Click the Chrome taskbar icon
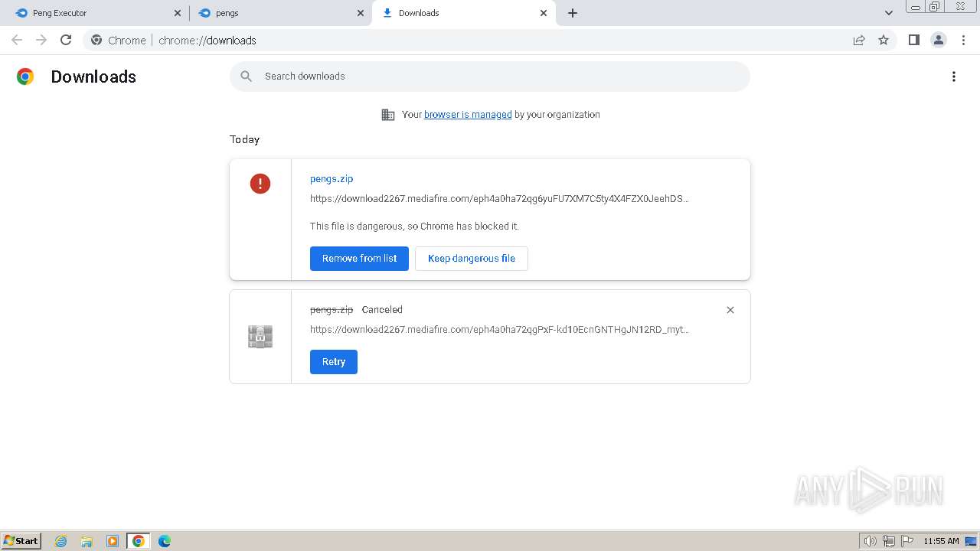Viewport: 980px width, 551px height. pos(139,541)
